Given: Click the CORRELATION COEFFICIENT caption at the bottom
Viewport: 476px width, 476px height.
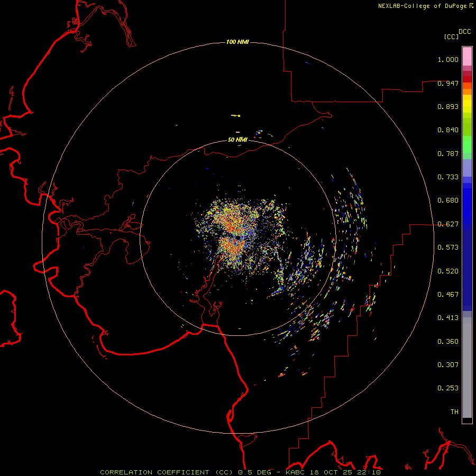Looking at the screenshot, I should pos(241,472).
